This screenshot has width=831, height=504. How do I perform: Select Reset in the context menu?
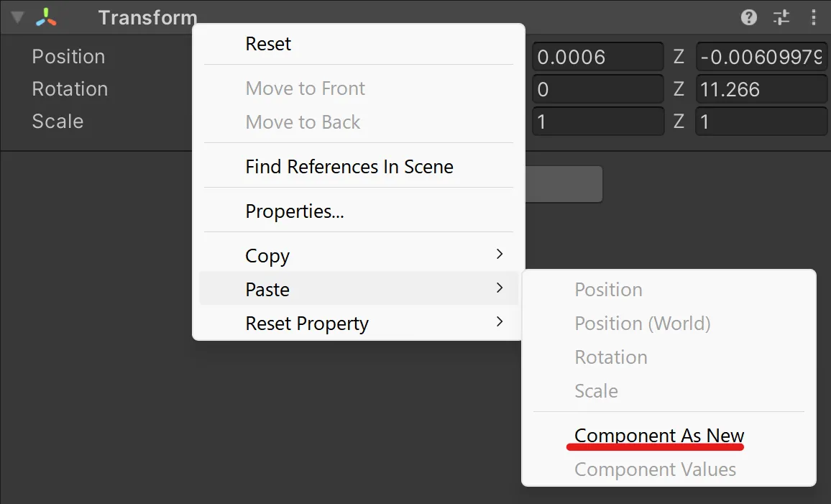coord(359,44)
